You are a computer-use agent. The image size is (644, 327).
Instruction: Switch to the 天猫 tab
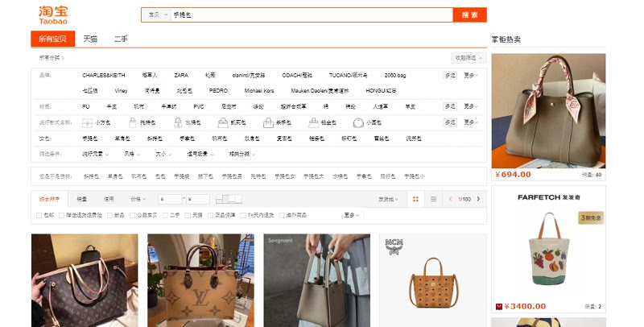pos(90,39)
